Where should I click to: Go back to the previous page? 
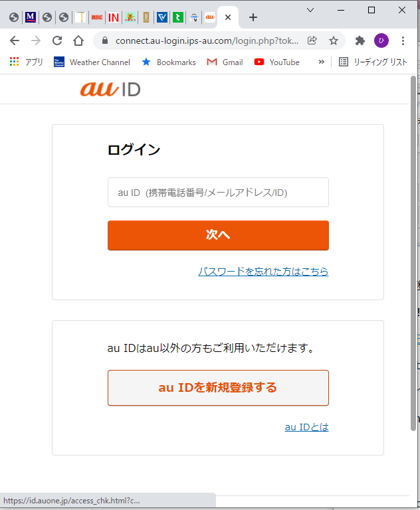coord(15,41)
